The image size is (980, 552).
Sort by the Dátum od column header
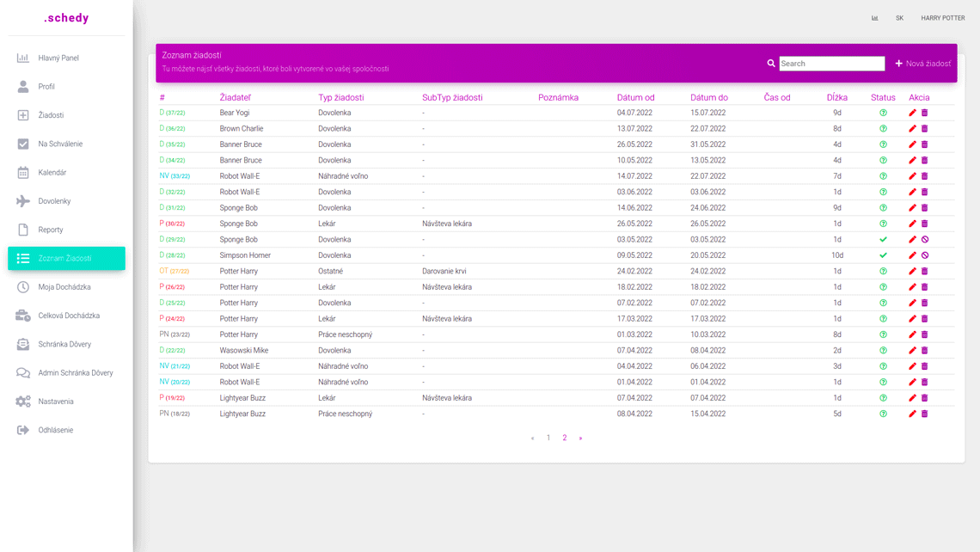pyautogui.click(x=635, y=98)
